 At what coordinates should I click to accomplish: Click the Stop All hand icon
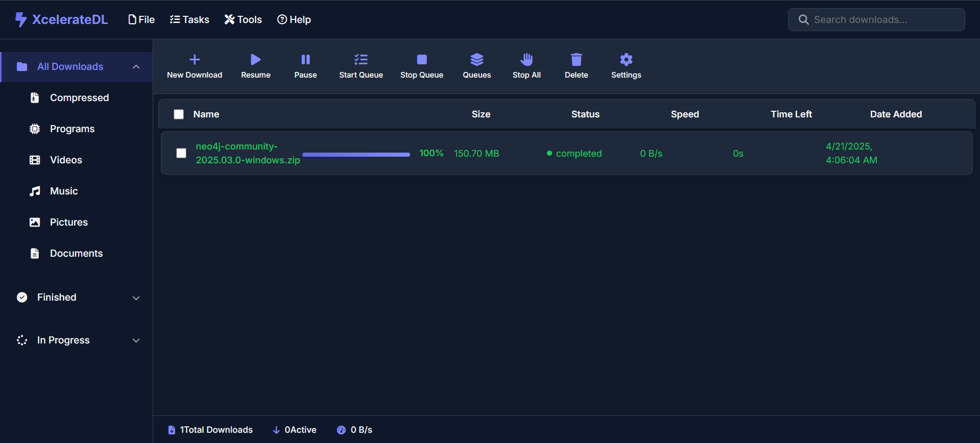(x=527, y=60)
